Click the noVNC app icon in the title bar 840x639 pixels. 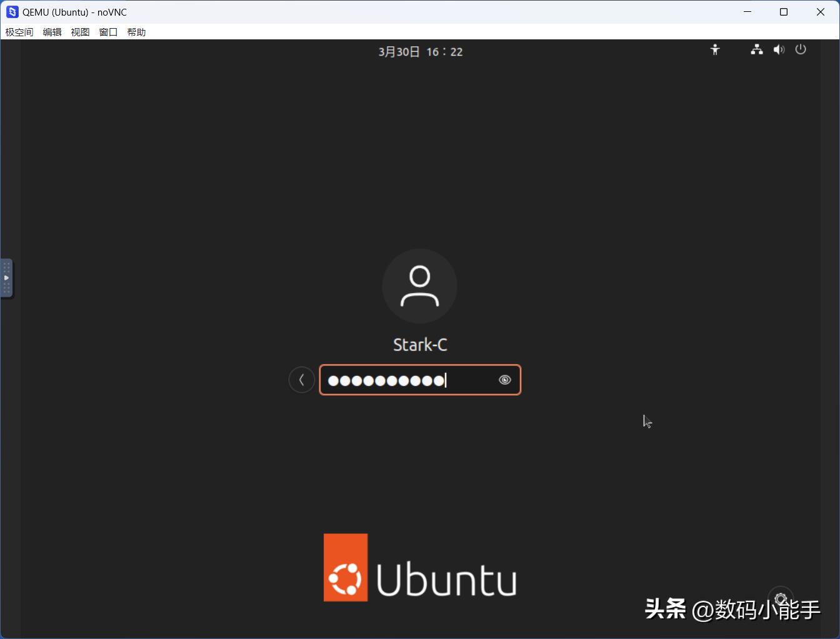(12, 12)
